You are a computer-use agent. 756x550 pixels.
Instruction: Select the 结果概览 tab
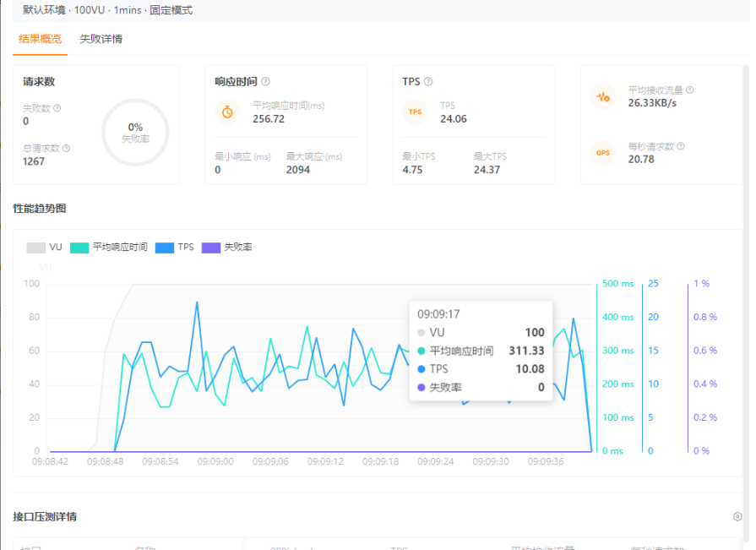click(40, 39)
